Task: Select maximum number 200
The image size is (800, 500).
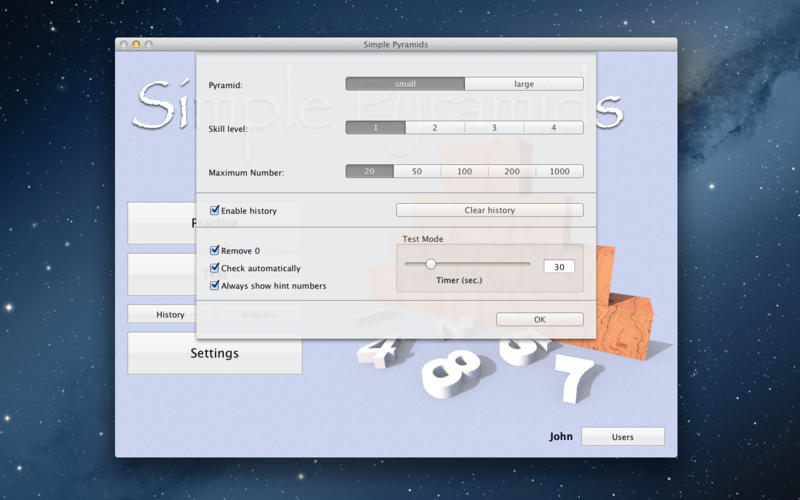Action: click(512, 172)
